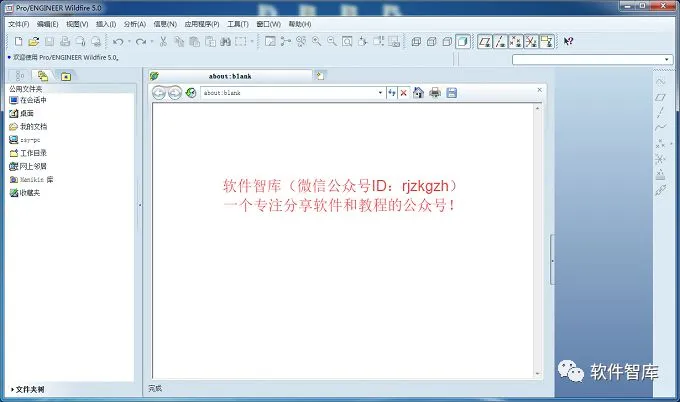Click the Save disk icon in the main toolbar
The image size is (680, 402).
(x=49, y=41)
